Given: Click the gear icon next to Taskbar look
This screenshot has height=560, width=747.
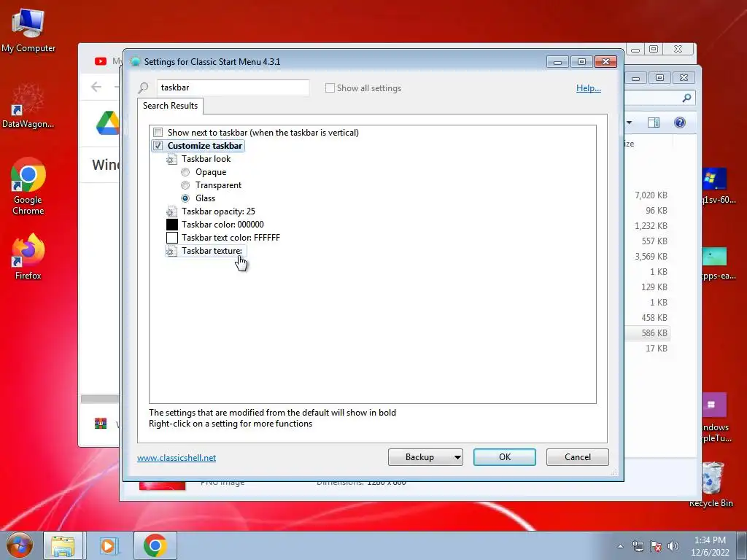Looking at the screenshot, I should [x=171, y=159].
